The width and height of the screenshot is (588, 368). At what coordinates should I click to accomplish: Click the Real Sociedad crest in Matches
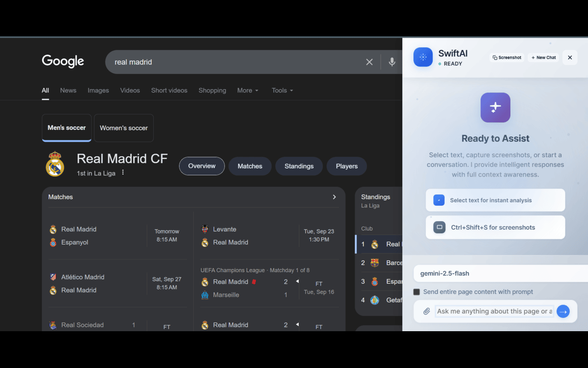(53, 325)
